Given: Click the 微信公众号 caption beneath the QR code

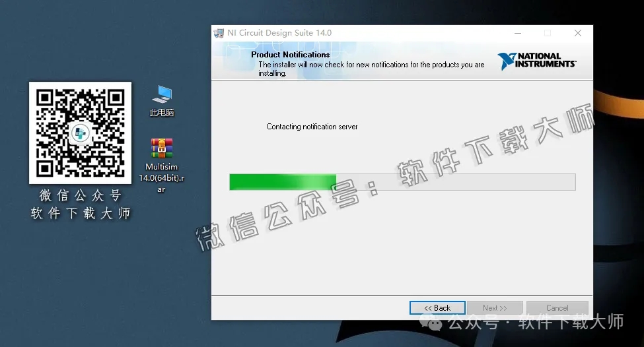Looking at the screenshot, I should click(x=80, y=196).
